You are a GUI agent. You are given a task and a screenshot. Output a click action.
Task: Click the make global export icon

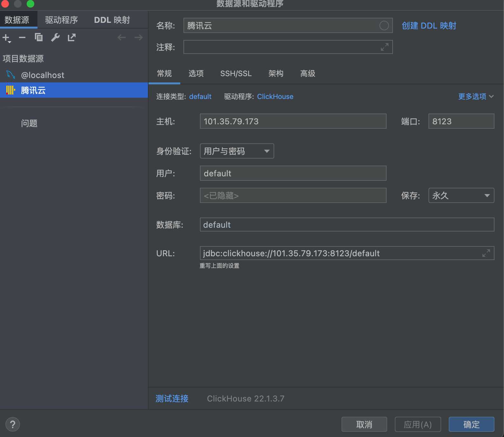click(x=72, y=38)
